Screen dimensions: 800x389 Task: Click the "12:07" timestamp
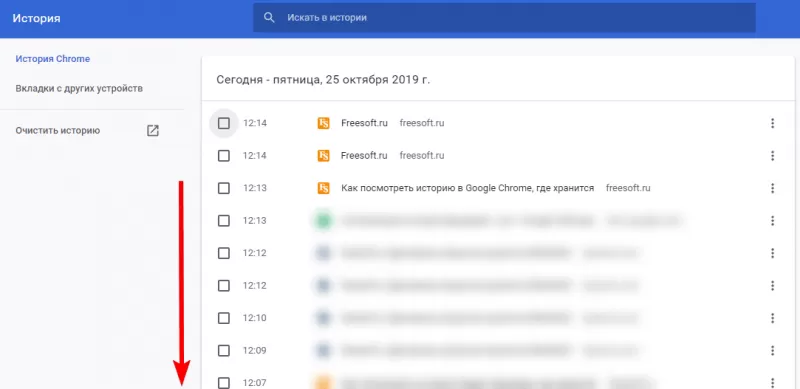pyautogui.click(x=255, y=383)
